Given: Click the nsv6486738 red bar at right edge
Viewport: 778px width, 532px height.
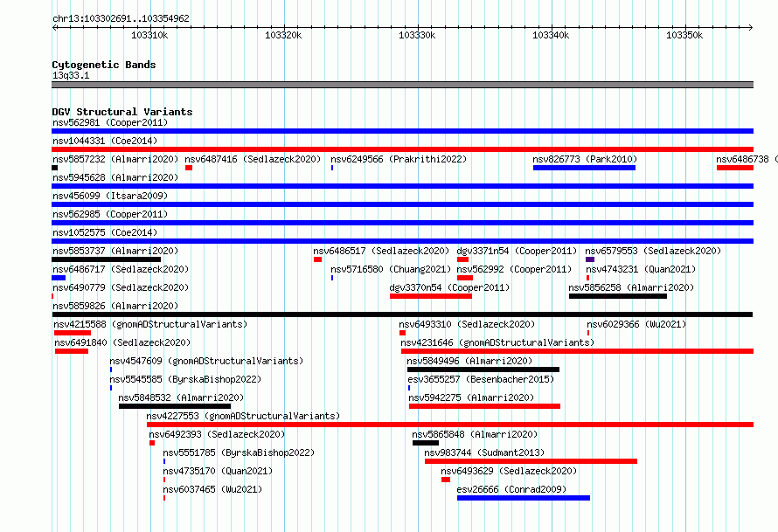Looking at the screenshot, I should point(735,168).
